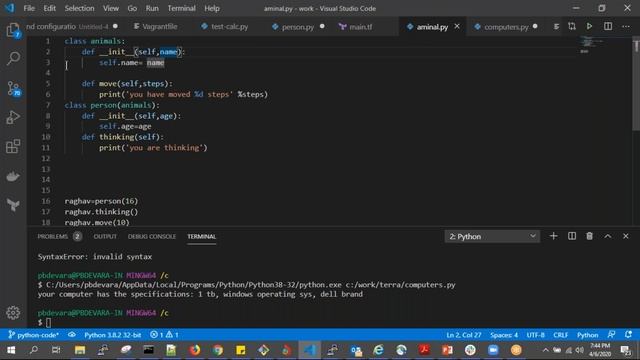Open the Manage gear menu

(x=13, y=313)
